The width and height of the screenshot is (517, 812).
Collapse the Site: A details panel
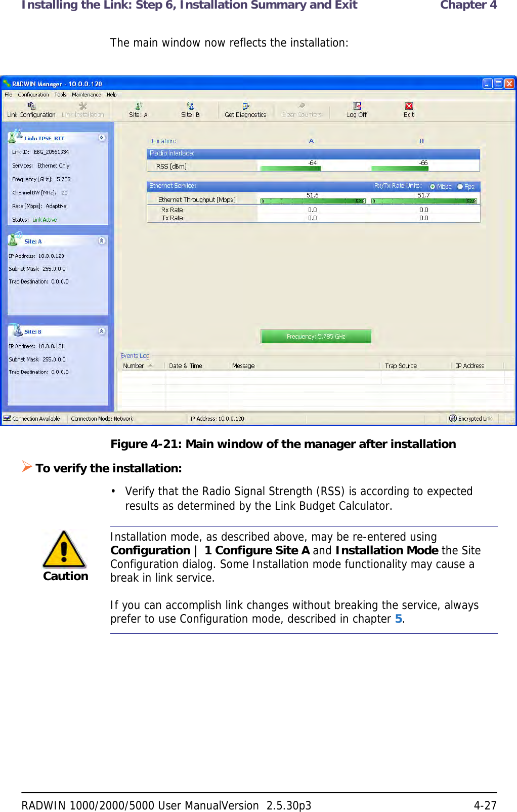[x=102, y=241]
